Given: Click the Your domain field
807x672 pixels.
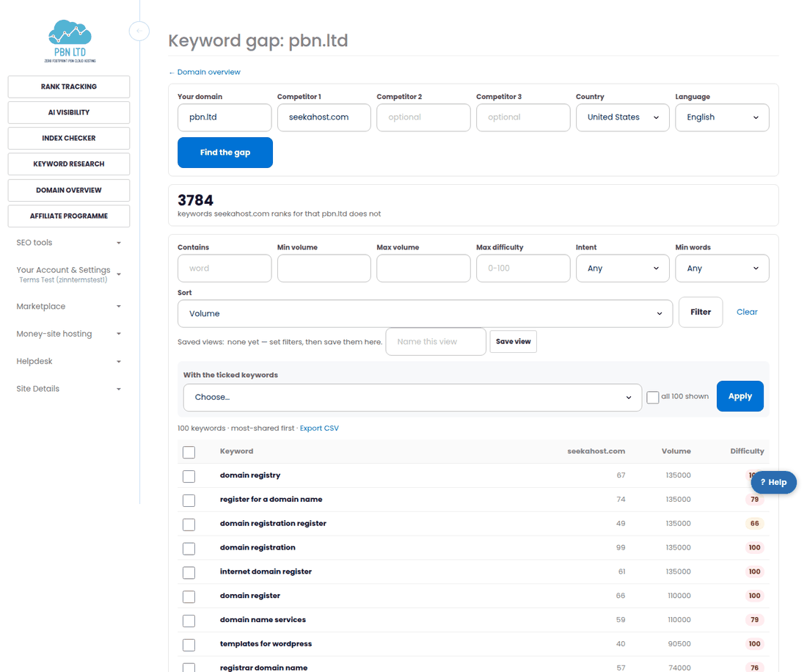Looking at the screenshot, I should [224, 117].
